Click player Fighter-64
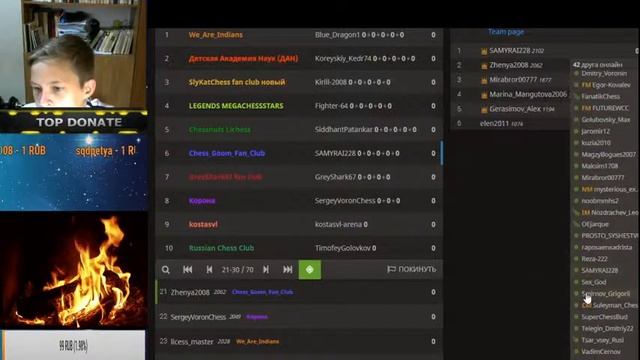This screenshot has height=360, width=640. [331, 106]
